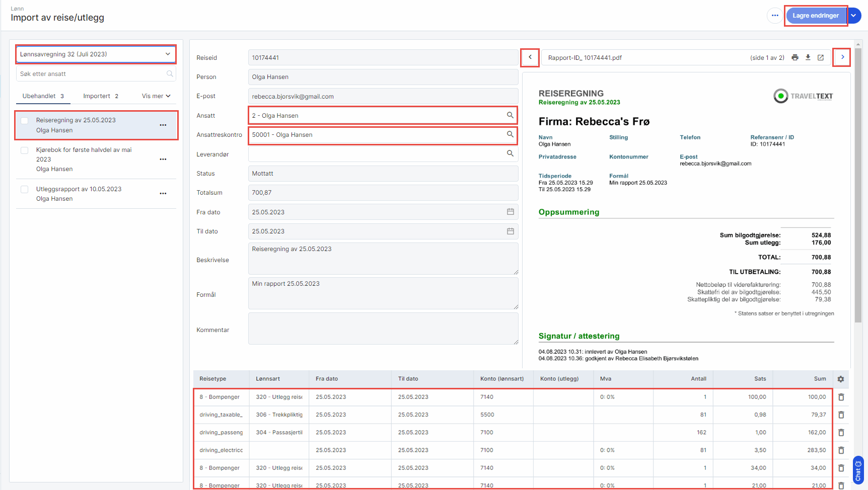Select Kjørebok for første halvdel checkbox
This screenshot has height=490, width=868.
pos(24,150)
